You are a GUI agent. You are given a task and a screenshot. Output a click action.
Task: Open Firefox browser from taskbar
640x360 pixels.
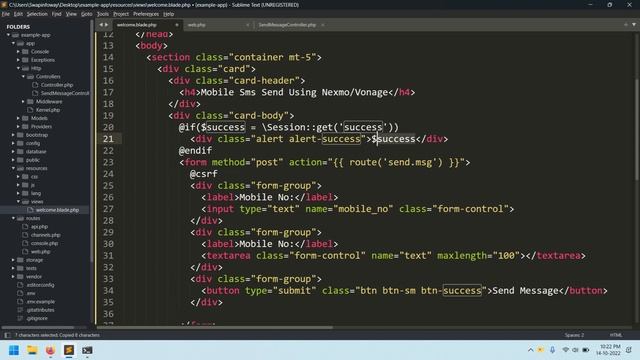(50, 350)
